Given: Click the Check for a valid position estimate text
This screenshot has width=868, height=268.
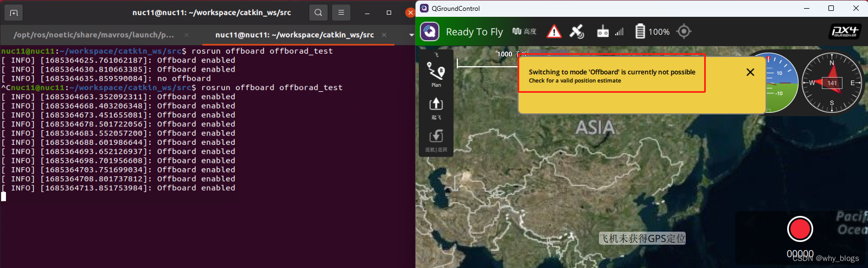Looking at the screenshot, I should click(575, 80).
